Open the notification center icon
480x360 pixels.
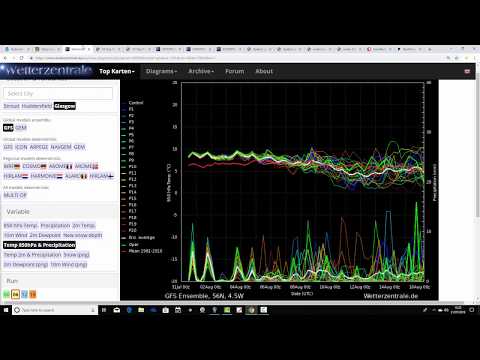point(472,310)
